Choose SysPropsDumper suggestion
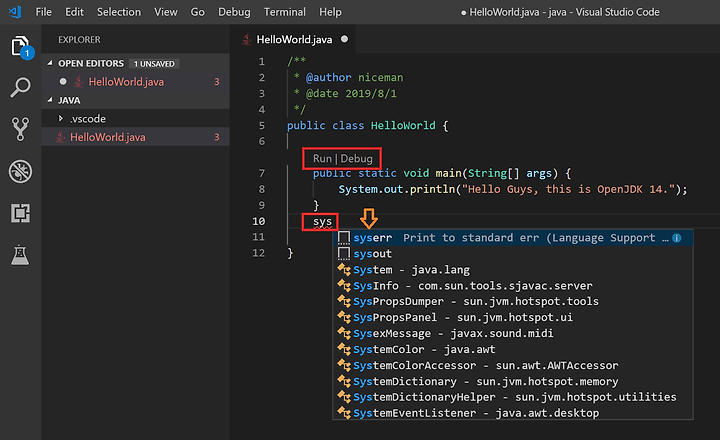 click(x=513, y=301)
